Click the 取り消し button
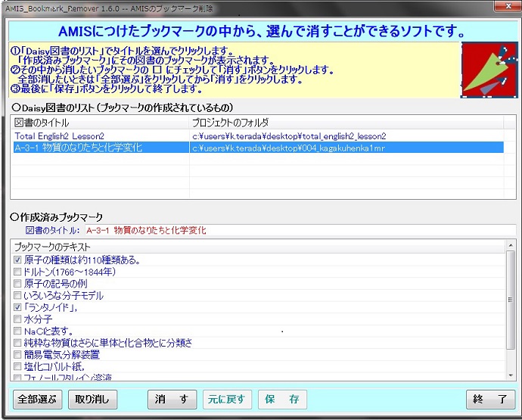Screen dimensions: 522x420 coord(92,399)
